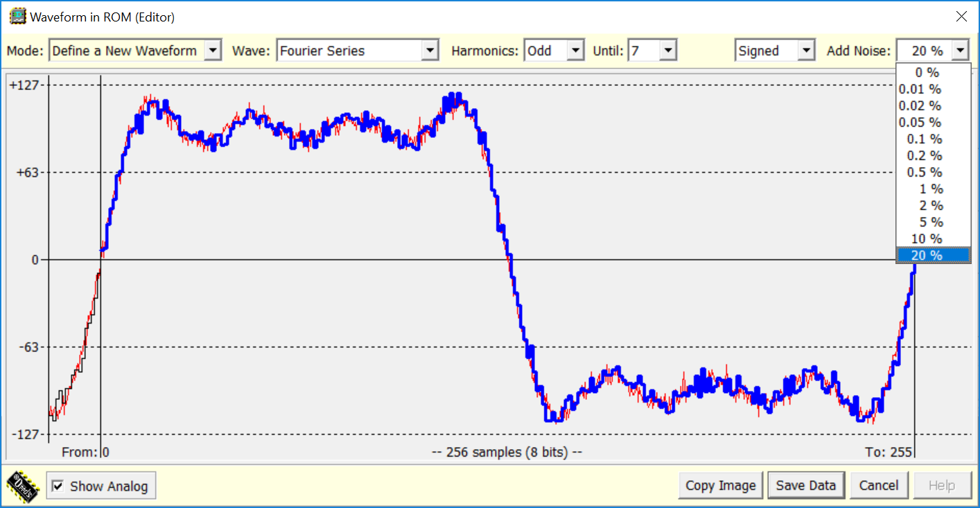
Task: Select 0 % noise option
Action: click(x=933, y=72)
